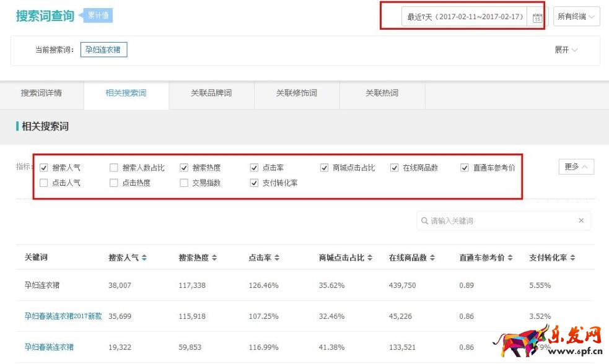The height and width of the screenshot is (364, 609).
Task: Sort by 搜索人气 column arrow
Action: pos(144,258)
